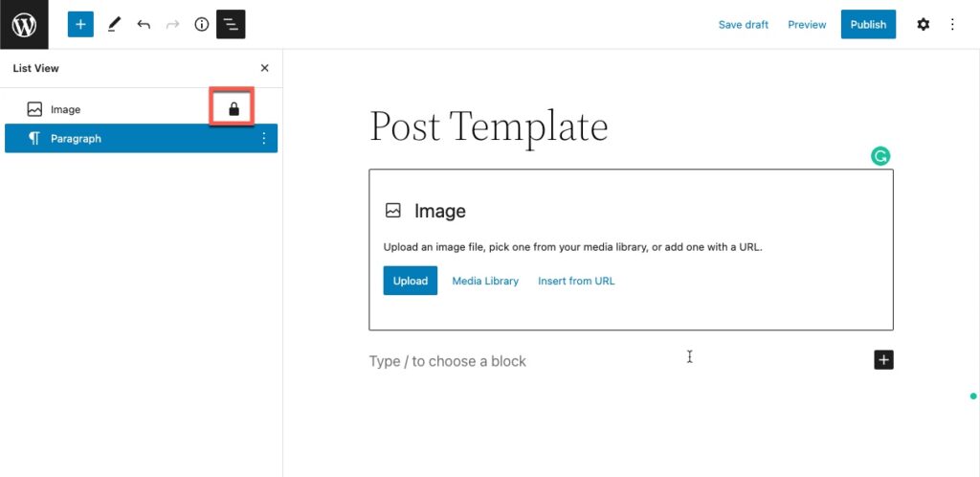Click the Redo arrow
The image size is (980, 477).
[x=172, y=24]
